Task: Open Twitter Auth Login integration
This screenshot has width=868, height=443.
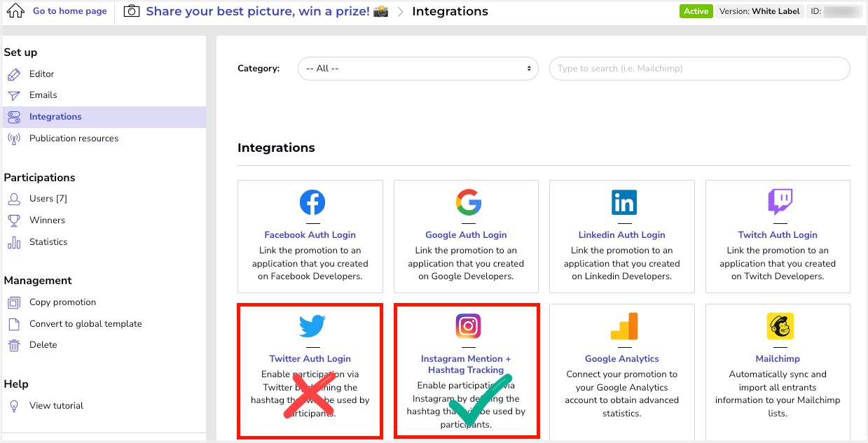Action: tap(310, 359)
